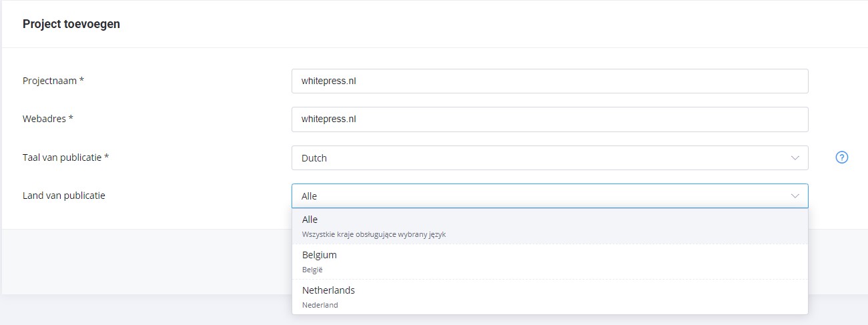Choose Belgium from the country list

coord(550,262)
